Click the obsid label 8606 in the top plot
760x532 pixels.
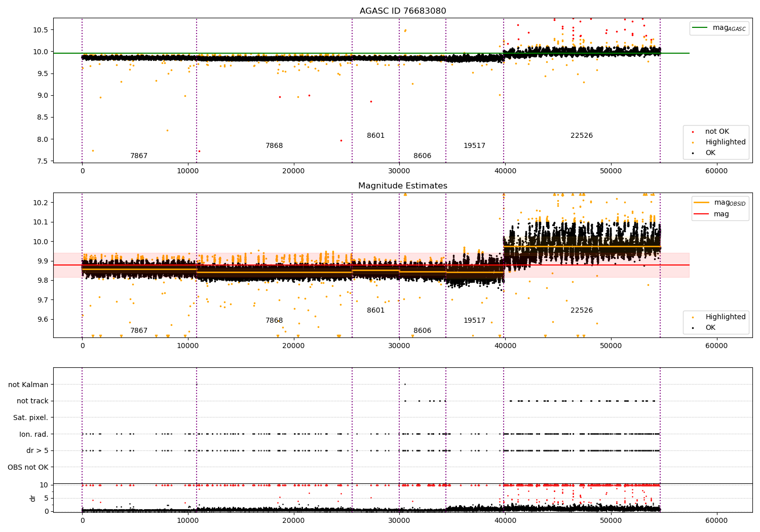[423, 156]
